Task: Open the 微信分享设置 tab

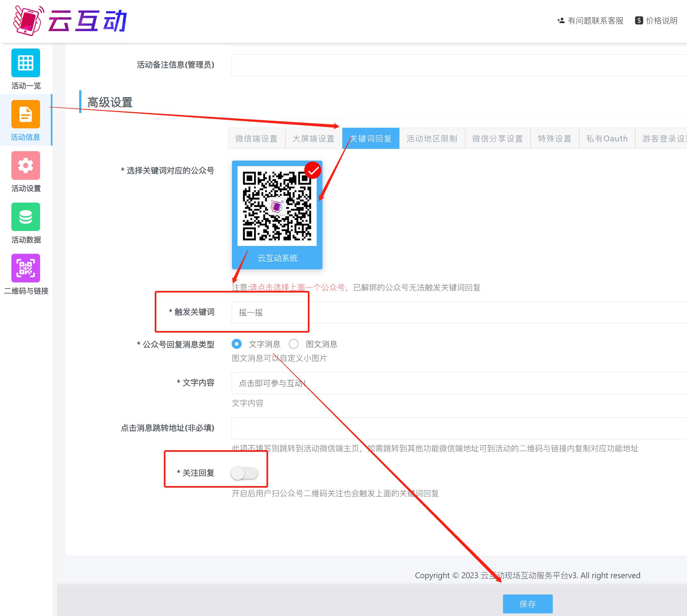Action: click(497, 138)
